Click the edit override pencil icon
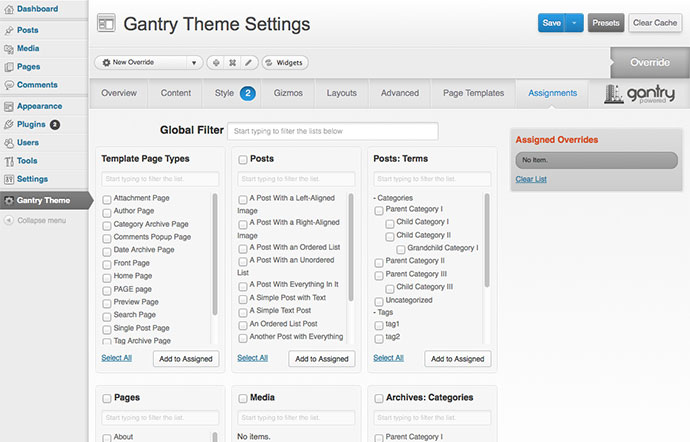The height and width of the screenshot is (442, 690). [x=249, y=62]
